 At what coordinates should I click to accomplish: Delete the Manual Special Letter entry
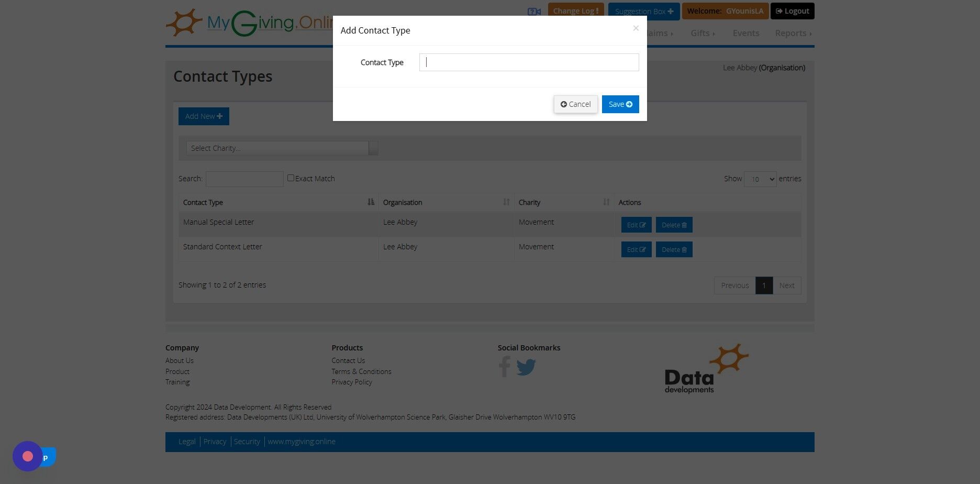pyautogui.click(x=674, y=225)
